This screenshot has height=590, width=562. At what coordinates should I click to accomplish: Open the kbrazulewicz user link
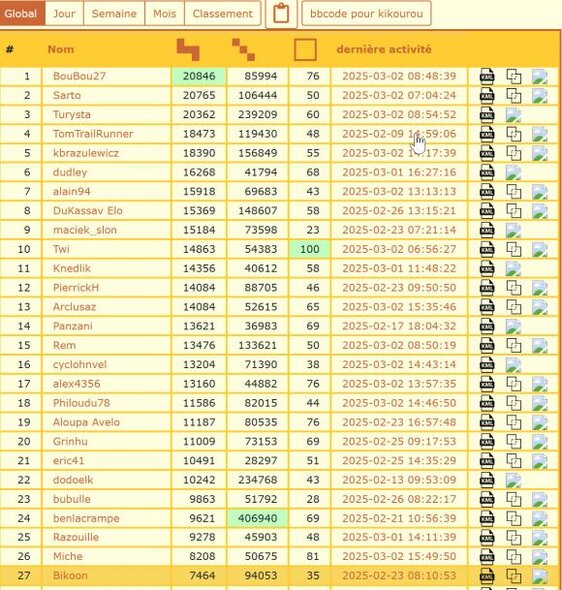pos(86,153)
